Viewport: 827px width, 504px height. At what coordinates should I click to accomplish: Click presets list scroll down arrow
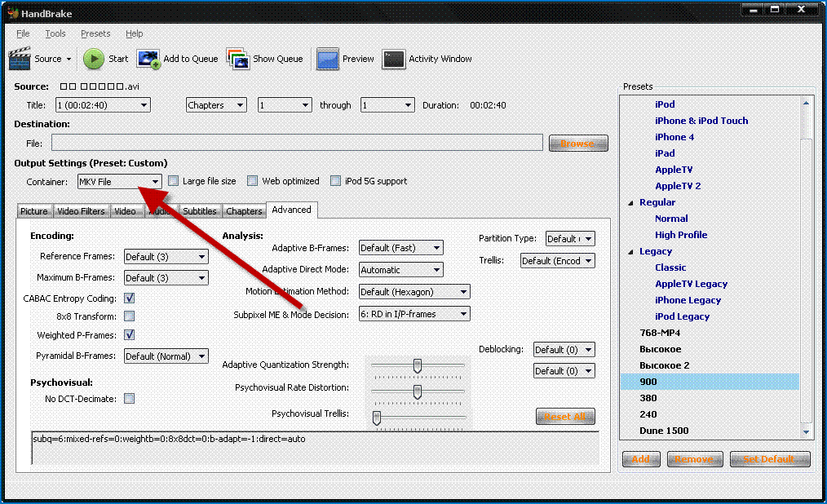point(806,431)
